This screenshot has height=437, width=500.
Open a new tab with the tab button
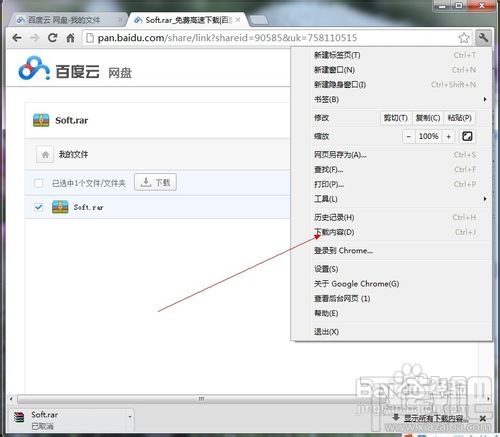point(259,21)
